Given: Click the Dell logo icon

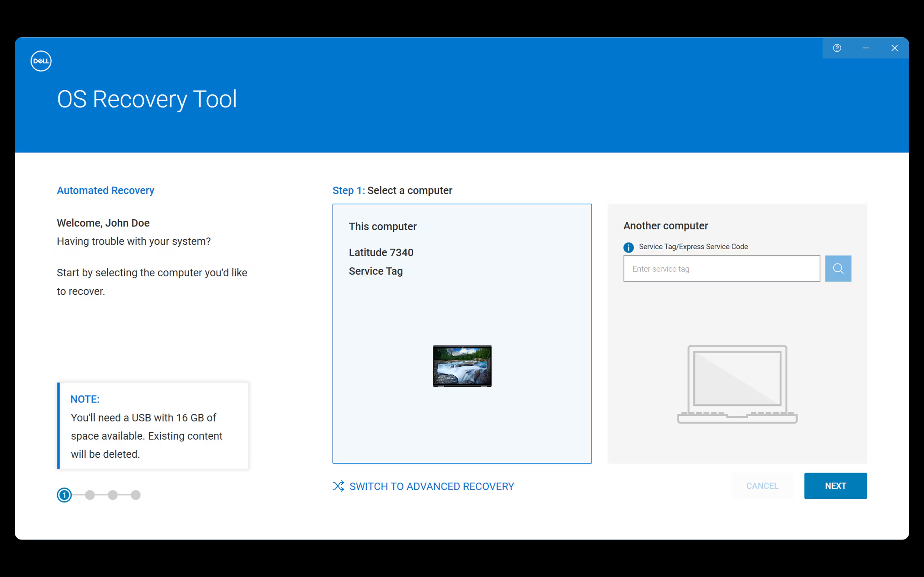Looking at the screenshot, I should pyautogui.click(x=41, y=61).
